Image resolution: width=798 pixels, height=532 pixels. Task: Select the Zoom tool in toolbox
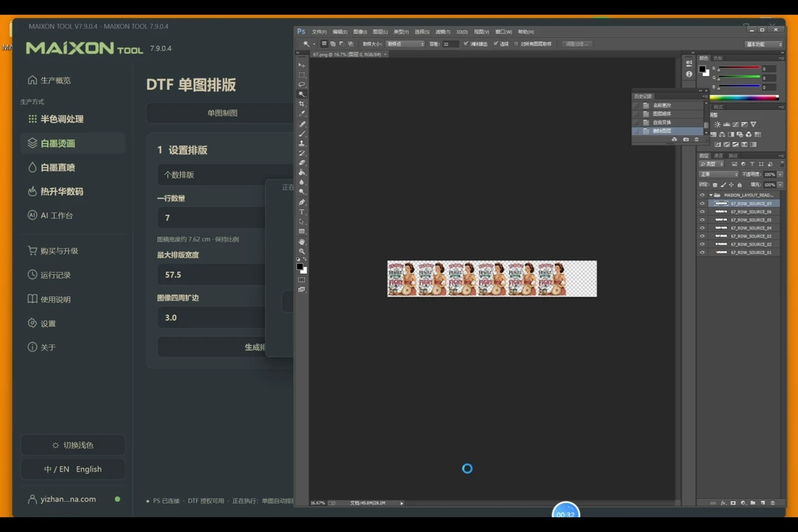coord(301,252)
